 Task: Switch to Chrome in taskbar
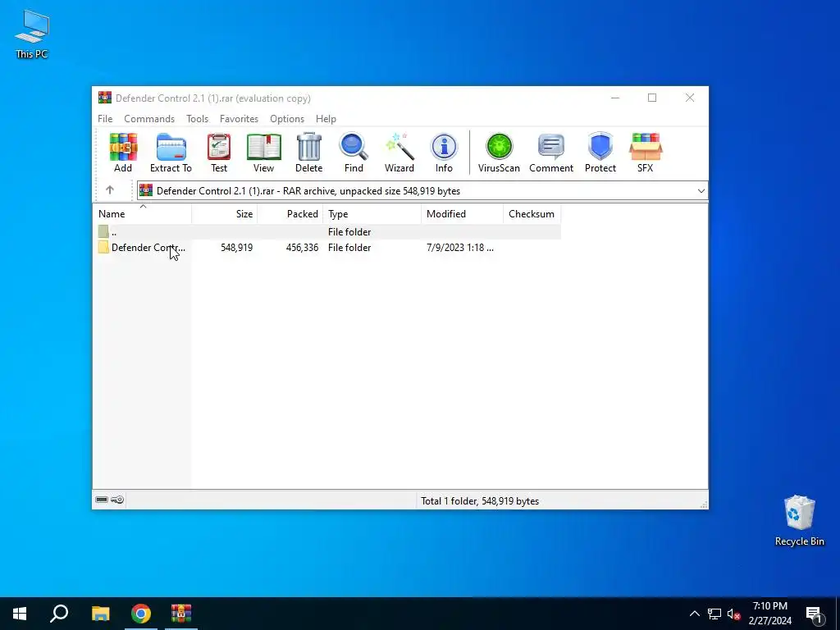[141, 614]
